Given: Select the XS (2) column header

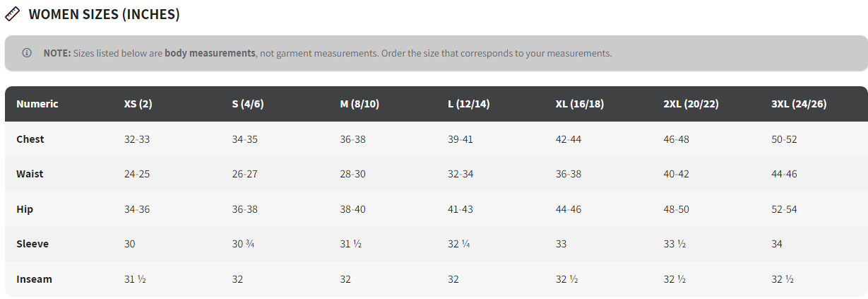Looking at the screenshot, I should tap(138, 104).
